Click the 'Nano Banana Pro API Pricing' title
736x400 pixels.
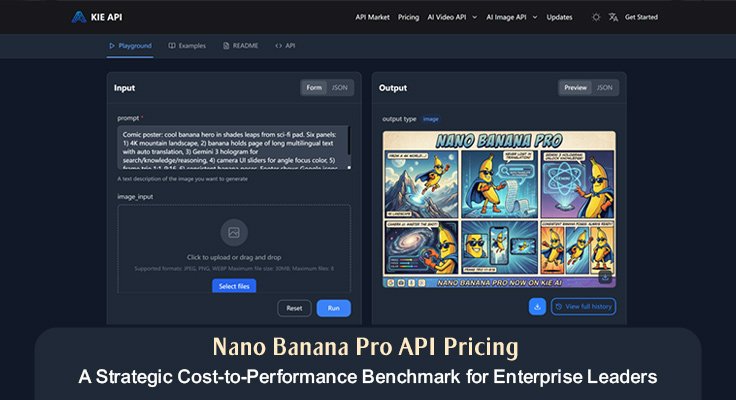pos(366,347)
